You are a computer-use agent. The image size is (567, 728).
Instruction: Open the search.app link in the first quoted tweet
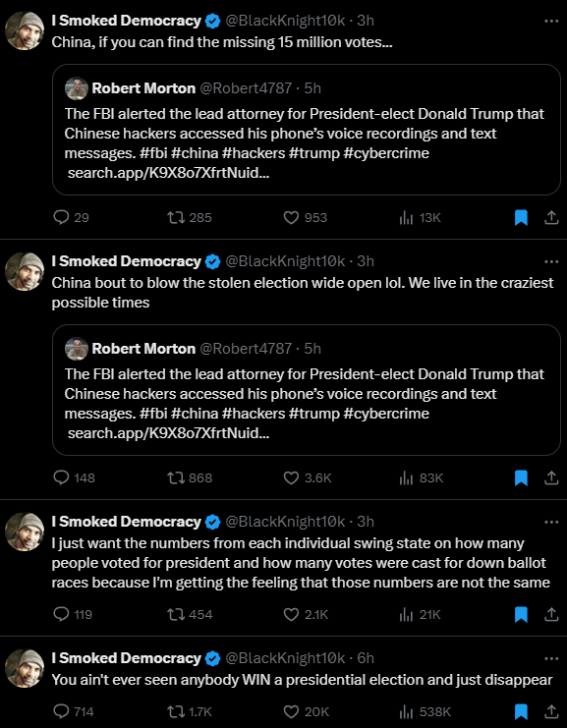pyautogui.click(x=169, y=173)
